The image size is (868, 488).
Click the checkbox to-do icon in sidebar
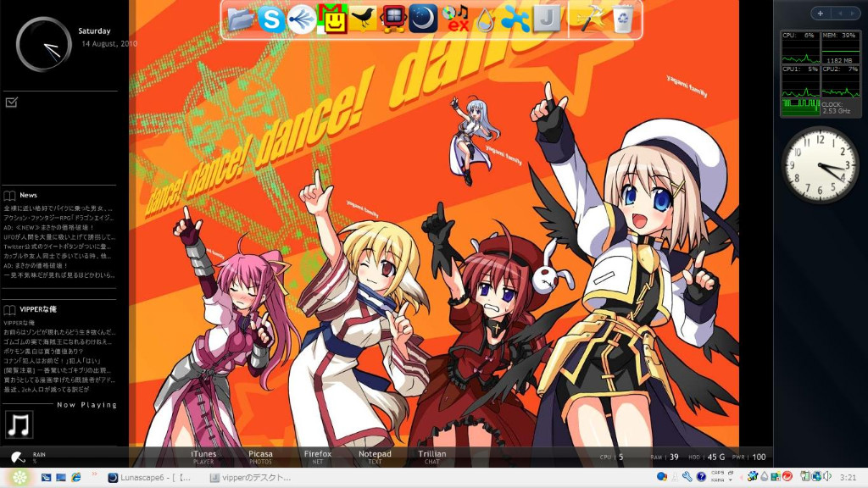click(12, 103)
